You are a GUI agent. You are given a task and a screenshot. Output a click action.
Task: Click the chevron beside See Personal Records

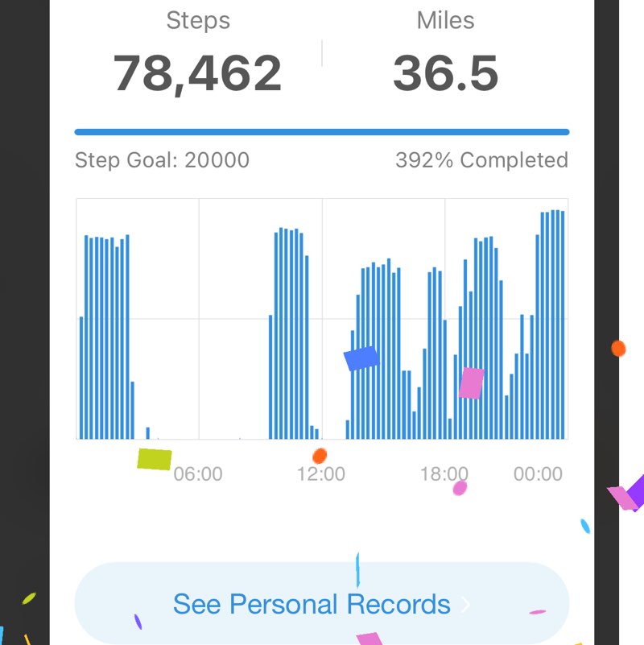[x=465, y=605]
